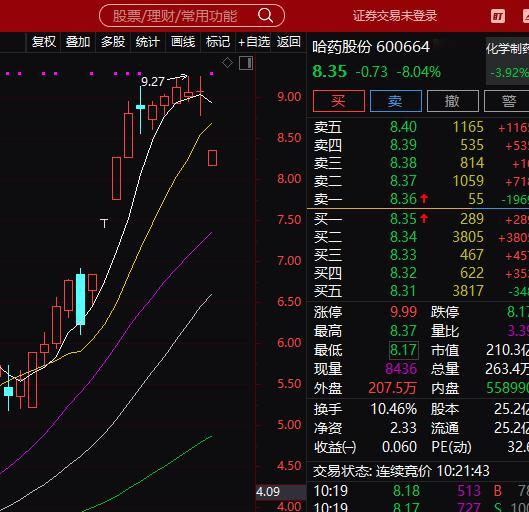Click the red 买 buy button

click(339, 101)
